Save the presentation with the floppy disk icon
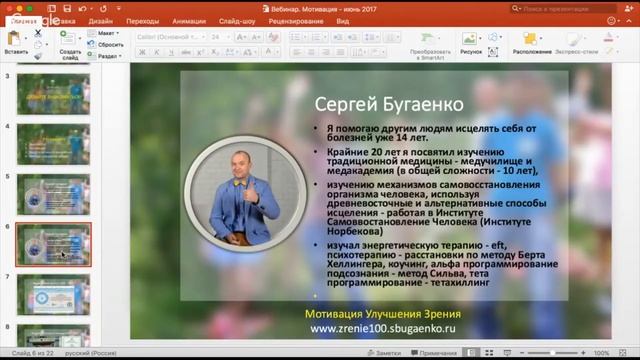 point(67,9)
